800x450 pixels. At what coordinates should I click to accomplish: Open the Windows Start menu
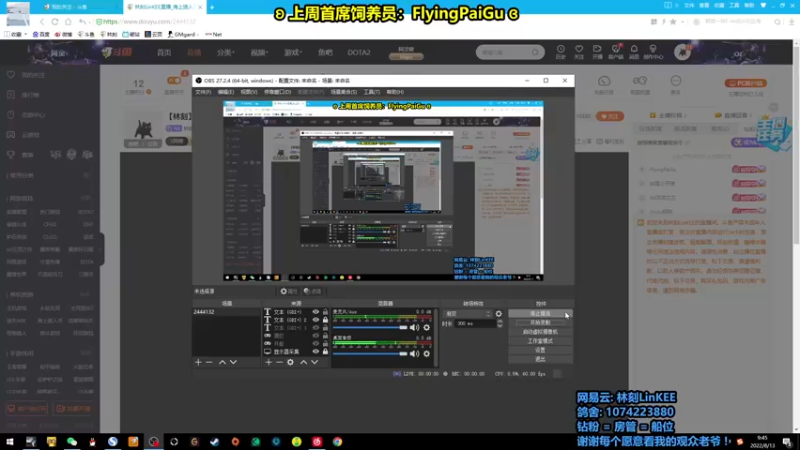(10, 442)
